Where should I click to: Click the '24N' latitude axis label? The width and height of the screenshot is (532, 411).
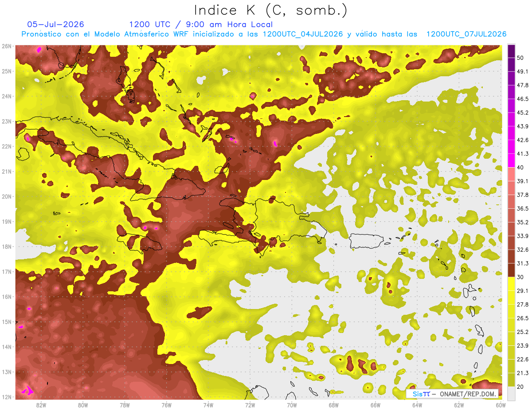[7, 96]
